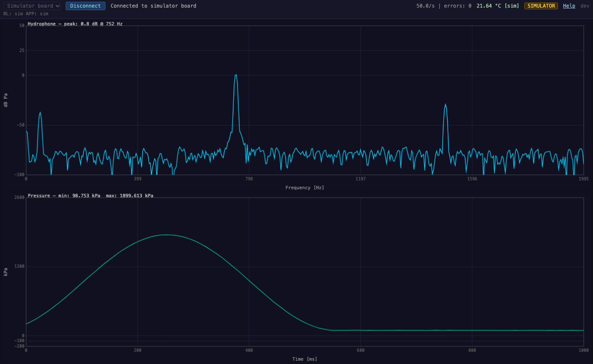Click the '2600' kPa axis tick
Screen dimensions: 593x364
(x=19, y=197)
